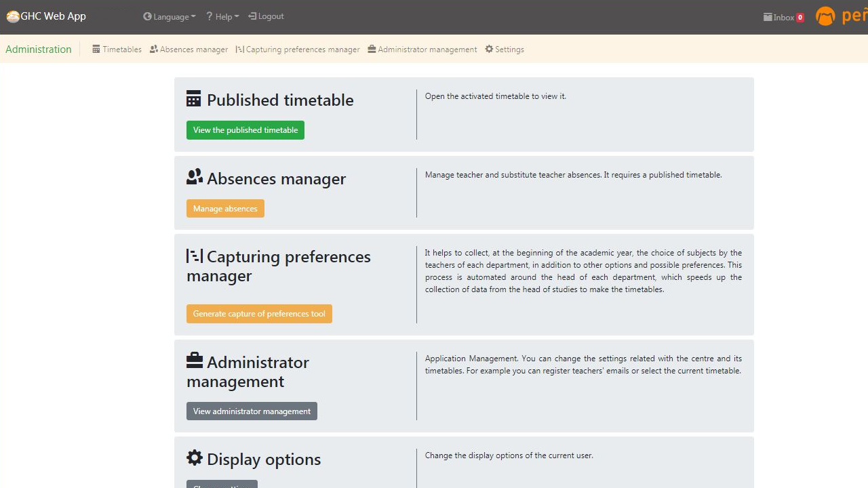Image resolution: width=868 pixels, height=488 pixels.
Task: Click the View the published timetable button
Action: 245,130
